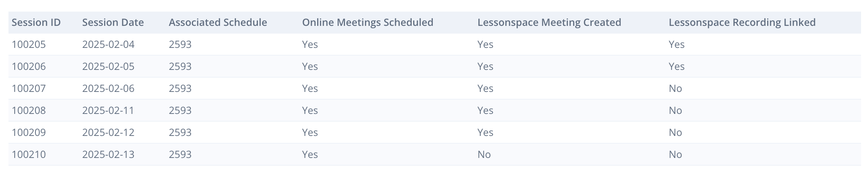Select session ID 100210
868x173 pixels.
(29, 154)
